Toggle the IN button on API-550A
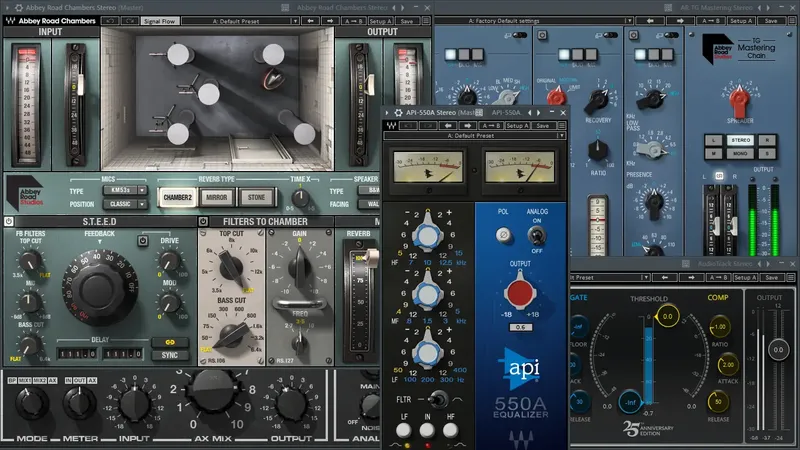 tap(427, 431)
